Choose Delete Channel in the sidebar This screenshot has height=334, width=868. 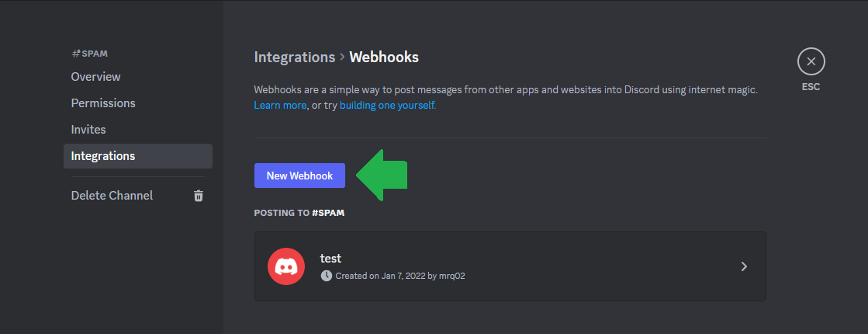[x=112, y=196]
